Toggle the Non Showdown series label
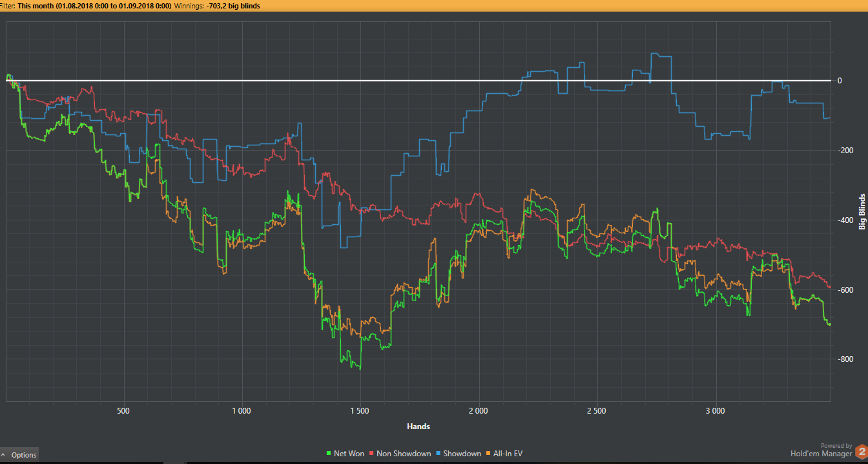The width and height of the screenshot is (868, 464). pos(404,454)
